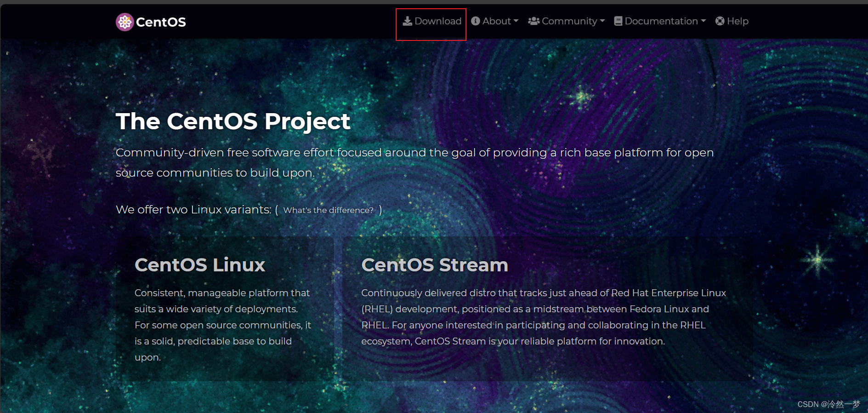Viewport: 868px width, 413px height.
Task: Expand the About dropdown caret
Action: (x=516, y=21)
